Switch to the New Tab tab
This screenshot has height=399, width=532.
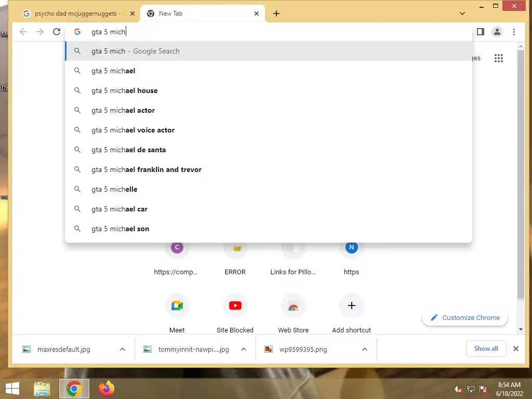click(203, 14)
